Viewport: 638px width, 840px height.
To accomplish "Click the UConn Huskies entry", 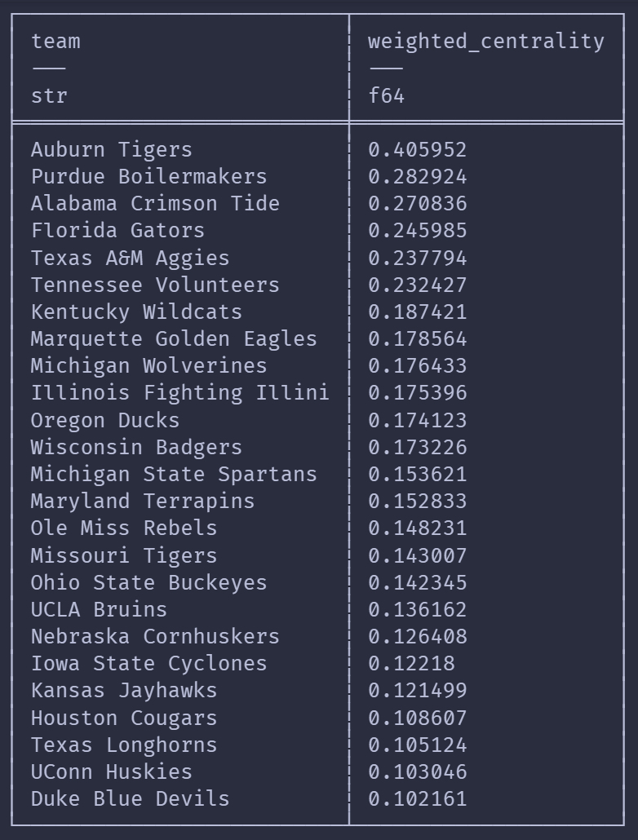I will click(112, 771).
